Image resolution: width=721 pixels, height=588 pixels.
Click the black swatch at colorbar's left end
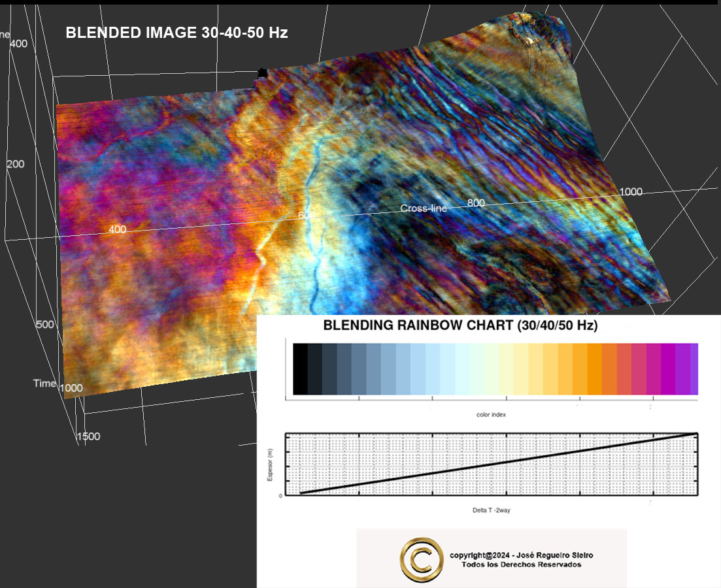(x=300, y=369)
